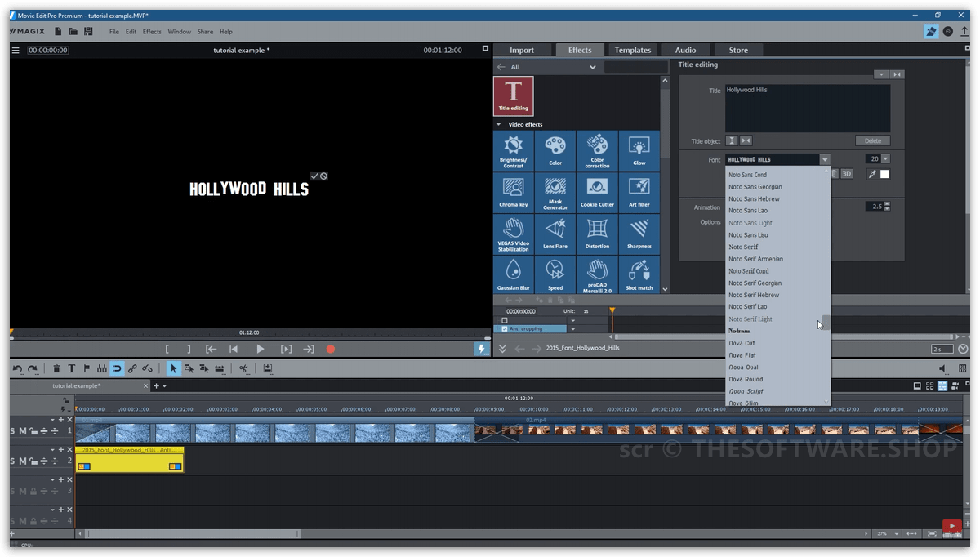Click the Delete button in Title editing

pyautogui.click(x=873, y=140)
